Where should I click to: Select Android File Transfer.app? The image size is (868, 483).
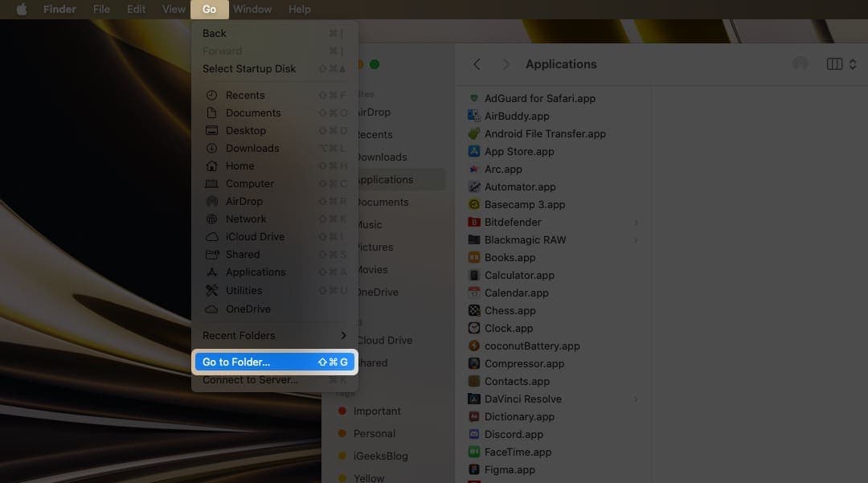(545, 134)
